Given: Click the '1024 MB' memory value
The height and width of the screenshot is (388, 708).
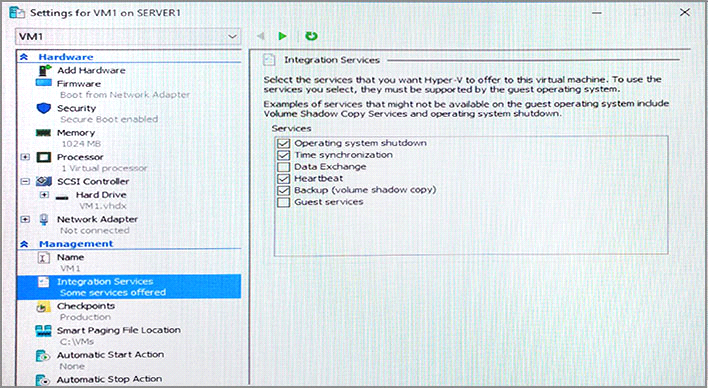Looking at the screenshot, I should 81,144.
